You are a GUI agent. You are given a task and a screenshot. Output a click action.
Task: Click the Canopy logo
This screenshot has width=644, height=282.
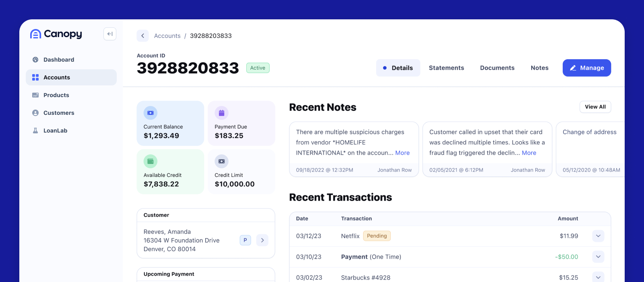click(56, 34)
